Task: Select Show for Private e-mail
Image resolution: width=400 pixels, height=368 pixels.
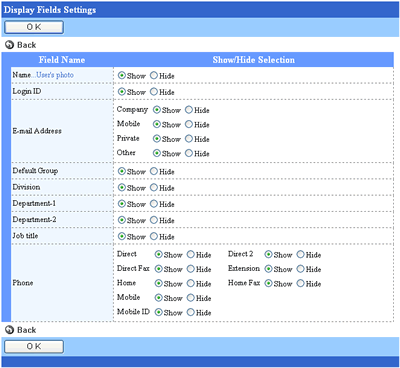Action: click(x=157, y=139)
